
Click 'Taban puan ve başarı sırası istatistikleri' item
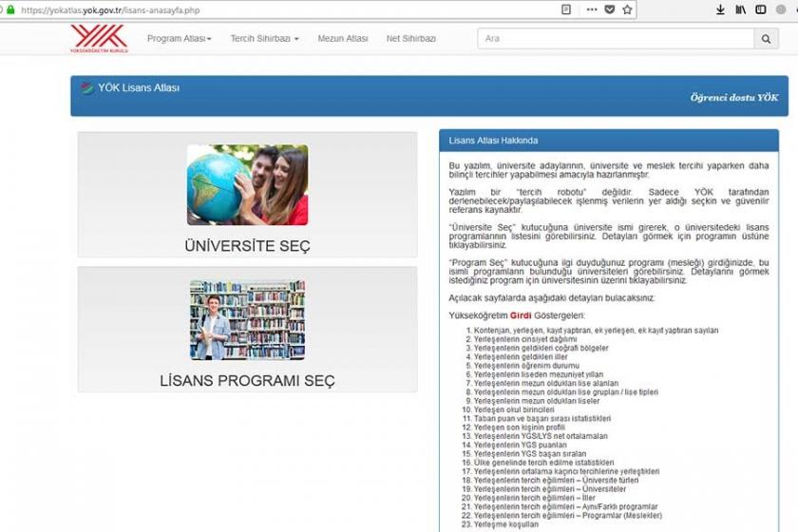[x=542, y=418]
